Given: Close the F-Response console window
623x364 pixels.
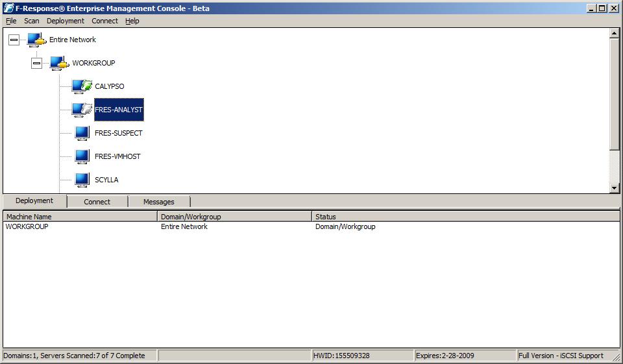Looking at the screenshot, I should (614, 8).
